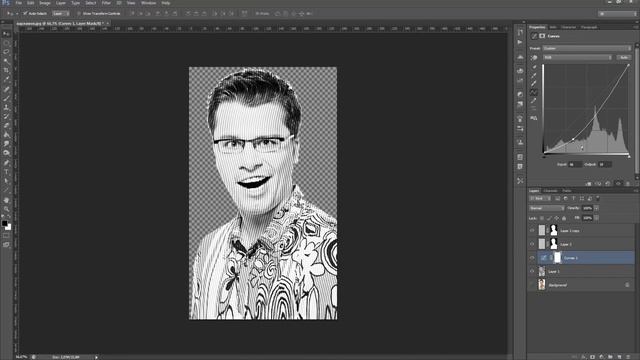The height and width of the screenshot is (360, 640).
Task: Switch to the Info tab
Action: [x=553, y=27]
